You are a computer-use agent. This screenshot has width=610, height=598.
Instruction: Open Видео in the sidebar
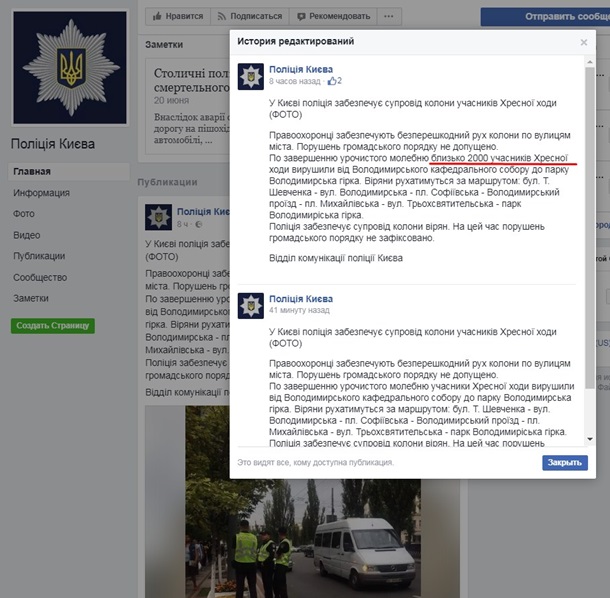click(x=26, y=235)
